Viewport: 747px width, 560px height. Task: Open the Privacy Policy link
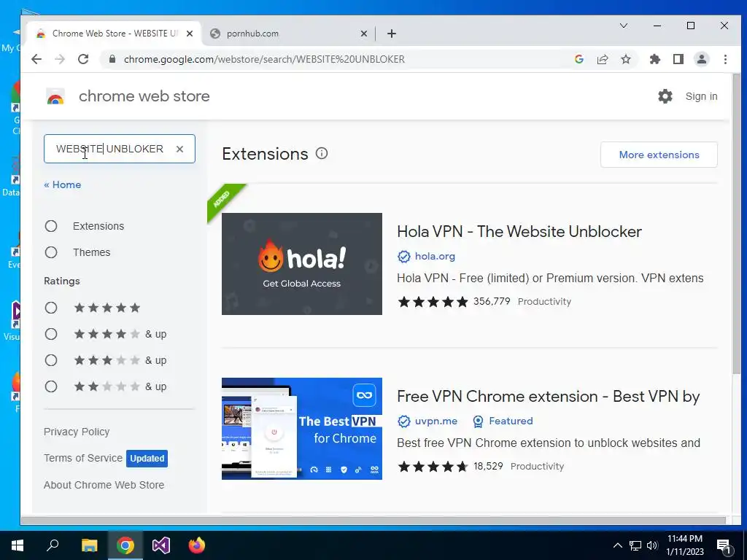point(77,432)
